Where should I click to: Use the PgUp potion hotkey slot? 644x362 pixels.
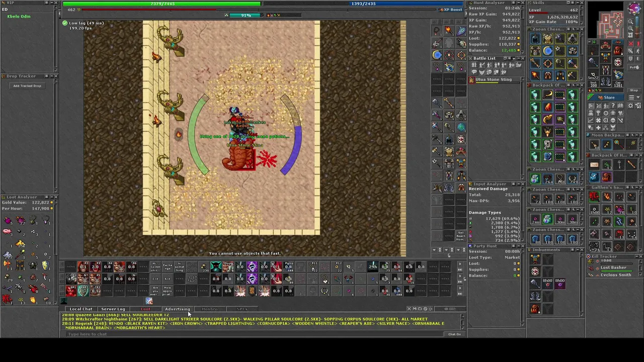pyautogui.click(x=288, y=267)
